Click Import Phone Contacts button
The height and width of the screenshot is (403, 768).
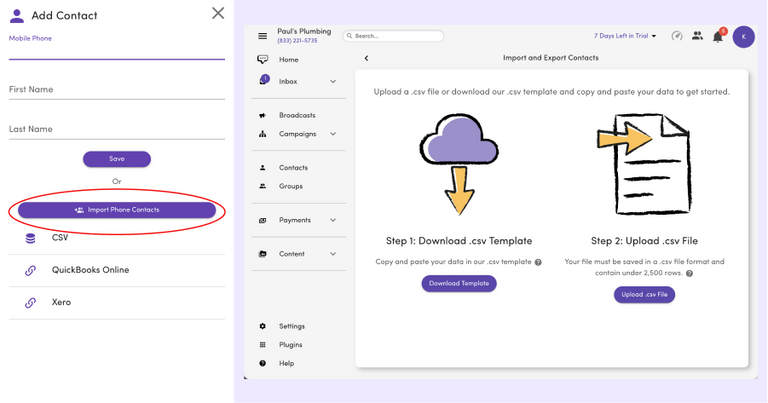coord(117,210)
